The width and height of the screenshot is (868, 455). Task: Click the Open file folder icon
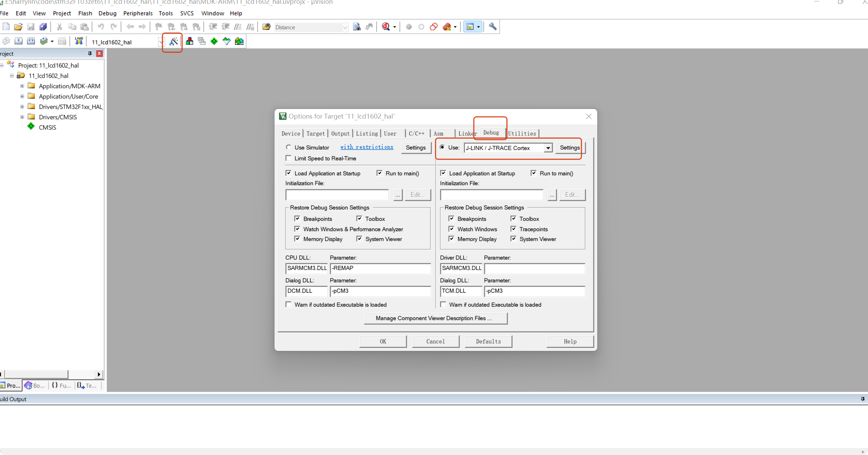pos(18,27)
